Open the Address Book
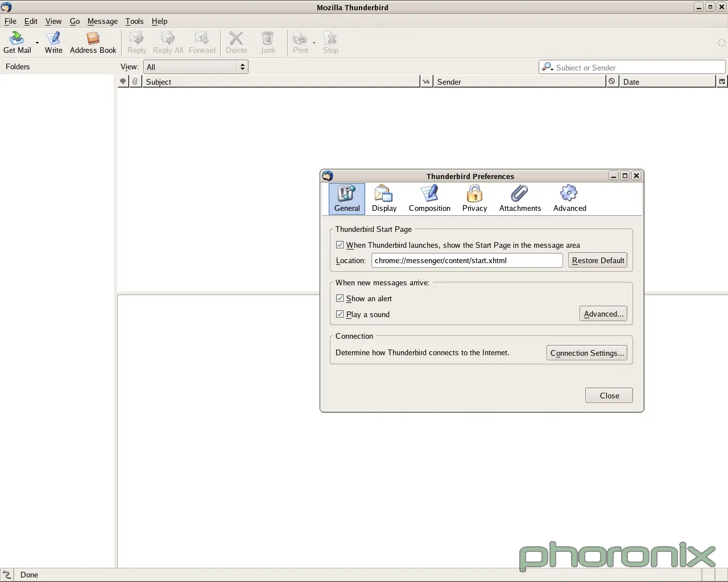728x582 pixels. 93,43
